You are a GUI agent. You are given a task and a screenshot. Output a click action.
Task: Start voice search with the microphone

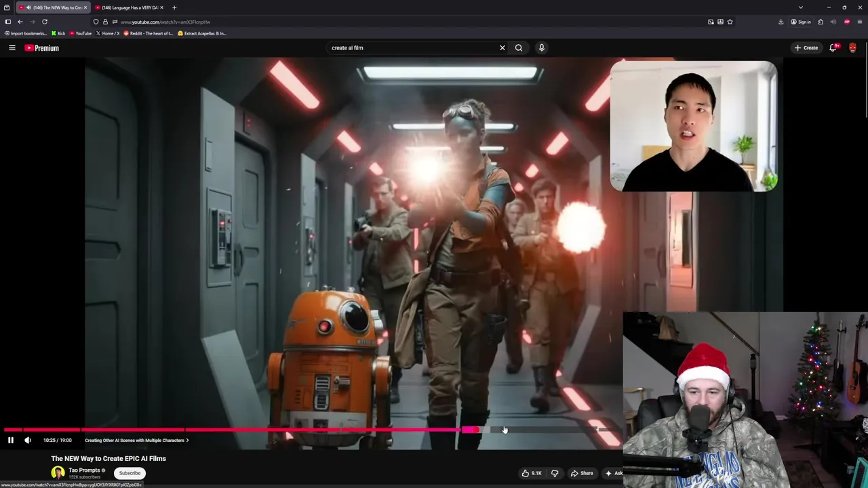click(x=541, y=47)
